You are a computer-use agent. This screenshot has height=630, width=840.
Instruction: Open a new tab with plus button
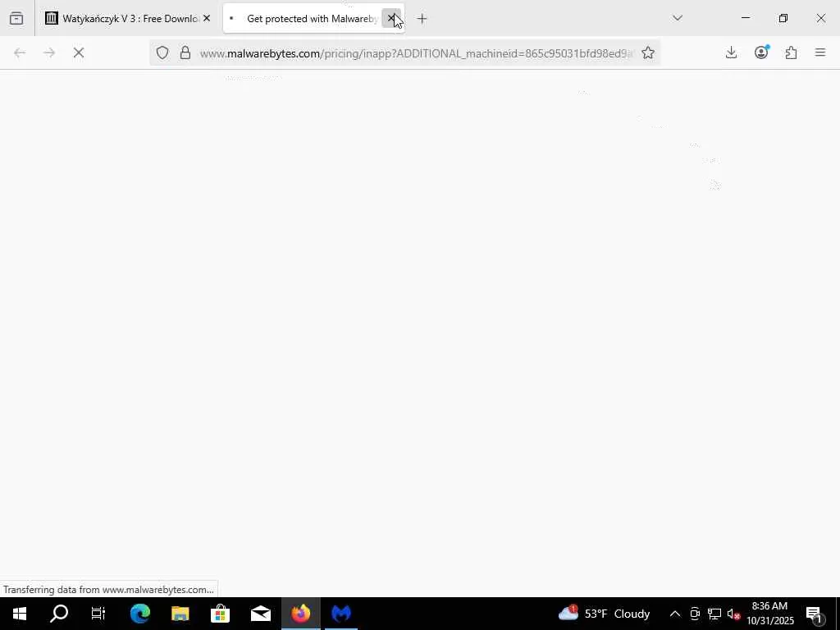pos(422,19)
